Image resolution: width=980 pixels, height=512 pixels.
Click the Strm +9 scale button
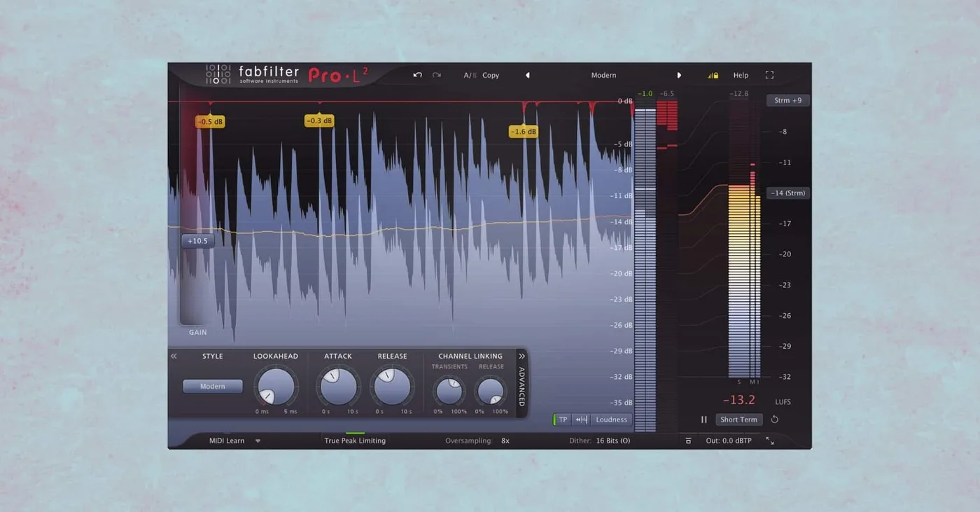coord(788,100)
